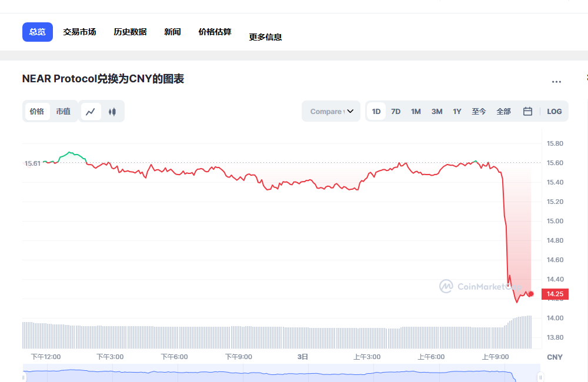Select the 3M time range
Image resolution: width=588 pixels, height=382 pixels.
(x=437, y=111)
